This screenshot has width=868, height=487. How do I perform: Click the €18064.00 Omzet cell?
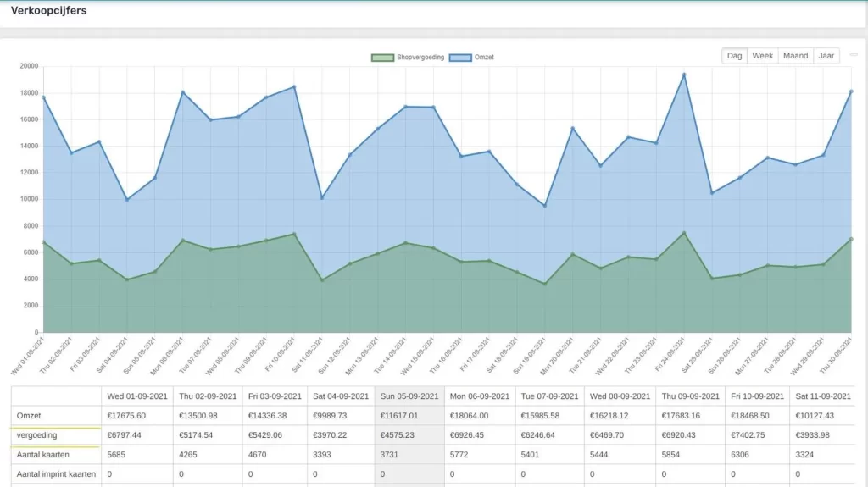pyautogui.click(x=479, y=415)
